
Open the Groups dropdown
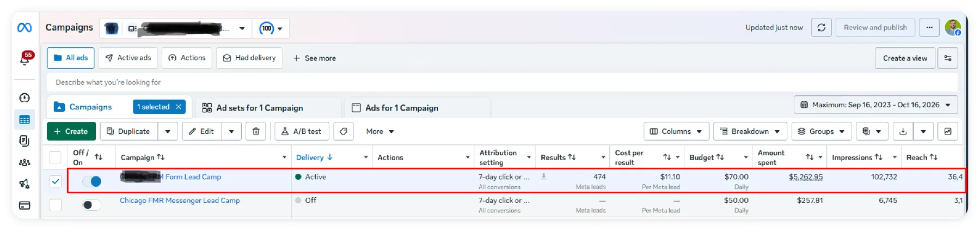point(821,131)
